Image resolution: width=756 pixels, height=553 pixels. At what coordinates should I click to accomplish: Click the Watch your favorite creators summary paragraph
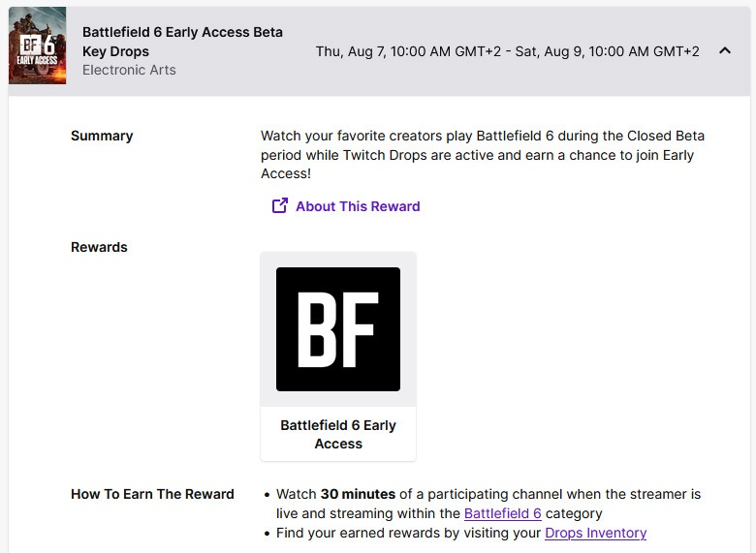point(482,155)
